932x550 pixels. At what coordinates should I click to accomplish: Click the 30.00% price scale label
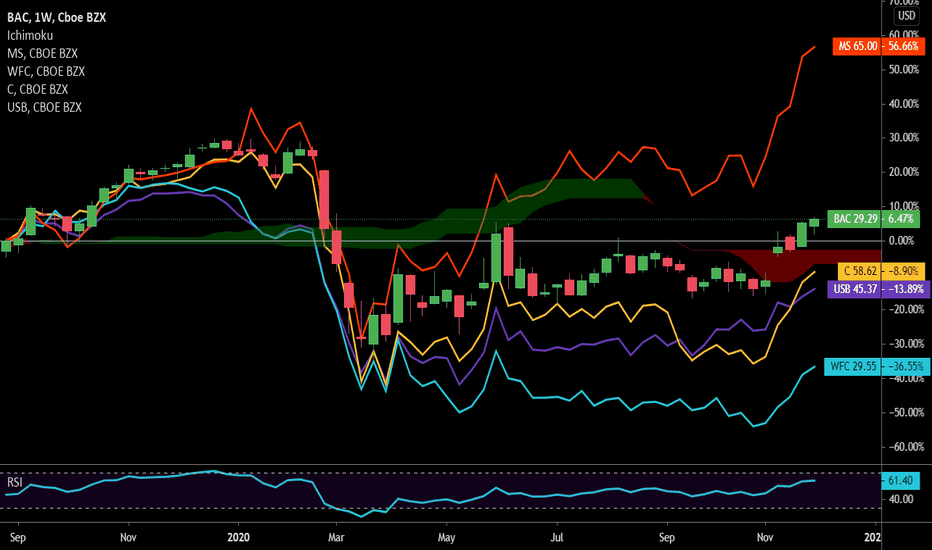click(x=903, y=137)
